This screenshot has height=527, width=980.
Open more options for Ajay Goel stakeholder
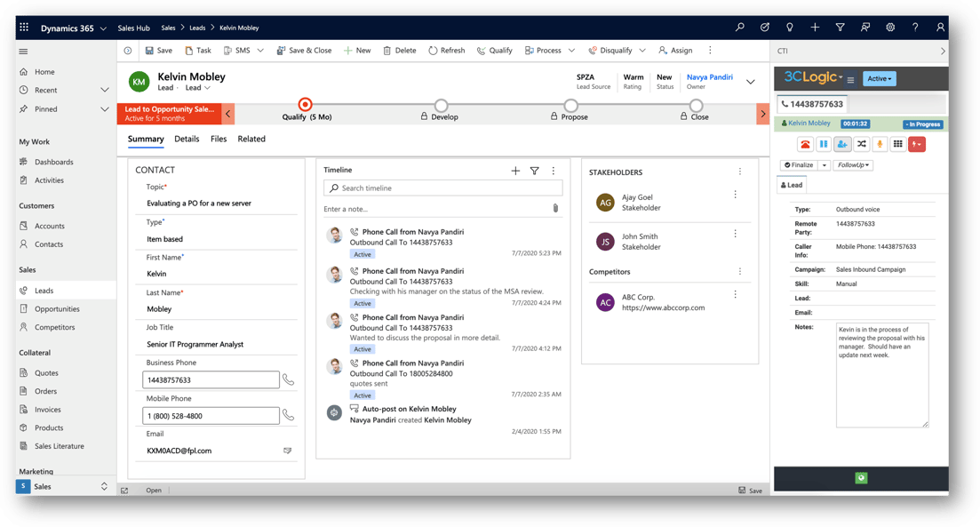point(735,195)
